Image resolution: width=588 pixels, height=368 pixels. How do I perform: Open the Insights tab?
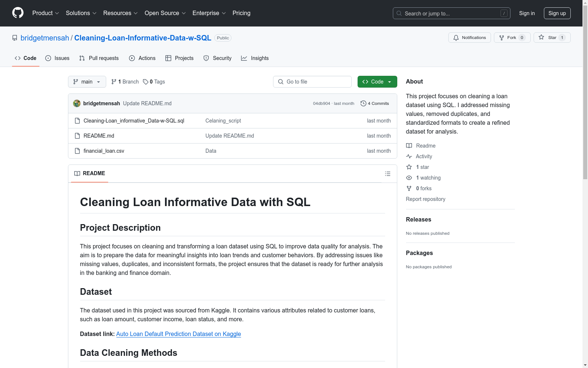pos(255,58)
